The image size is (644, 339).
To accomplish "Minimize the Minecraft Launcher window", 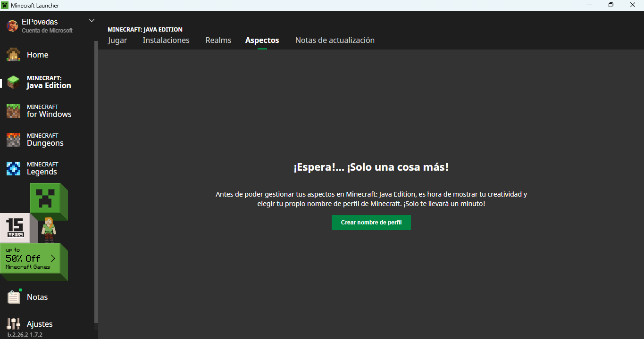I will pyautogui.click(x=589, y=5).
